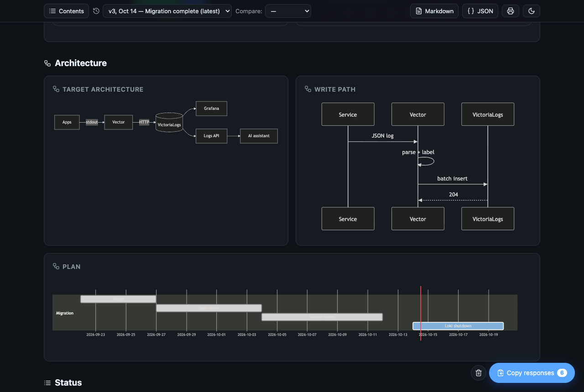
Task: Click the icon next to PLAN title
Action: 56,267
